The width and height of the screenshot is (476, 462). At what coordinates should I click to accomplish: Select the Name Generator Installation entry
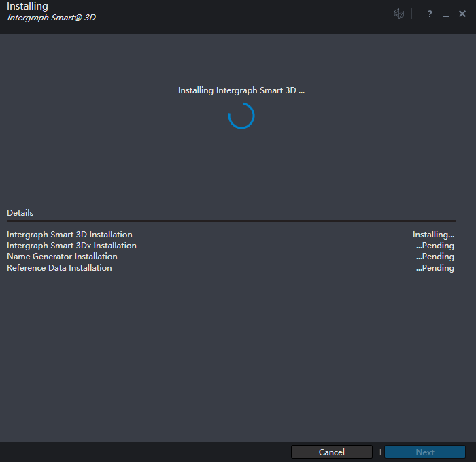[62, 257]
